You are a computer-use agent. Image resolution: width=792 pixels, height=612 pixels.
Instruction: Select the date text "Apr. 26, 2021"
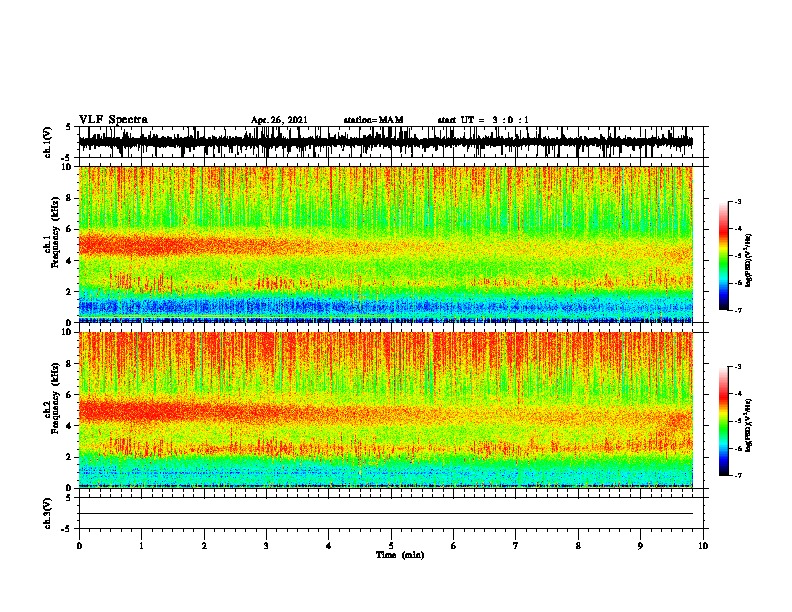pos(279,120)
